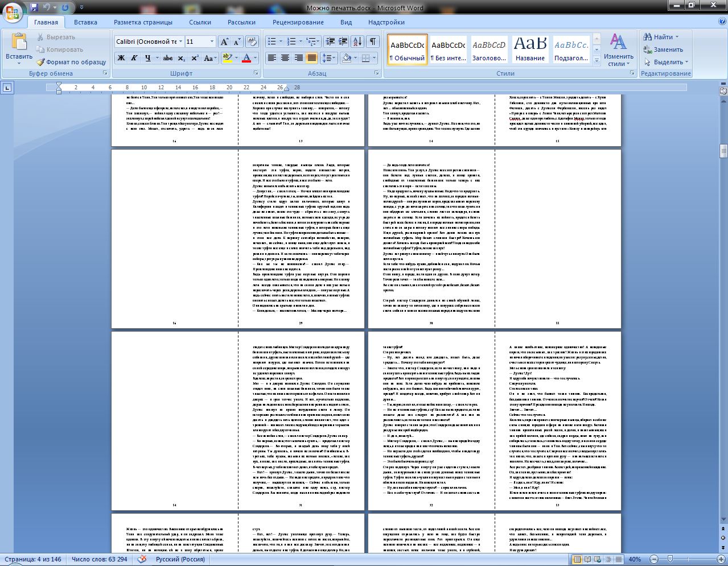Click the Sort icon in paragraph group
Image resolution: width=728 pixels, height=566 pixels.
(x=357, y=42)
